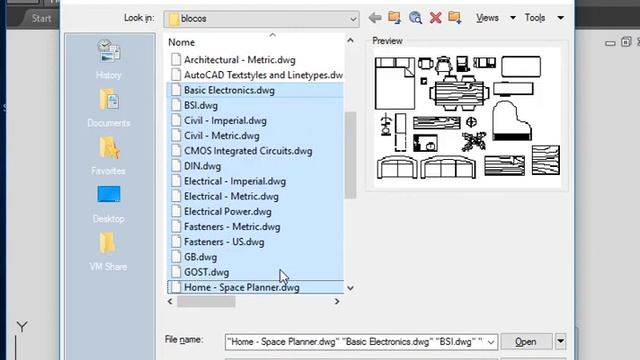Click file icon beside GB.dwg

(176, 257)
